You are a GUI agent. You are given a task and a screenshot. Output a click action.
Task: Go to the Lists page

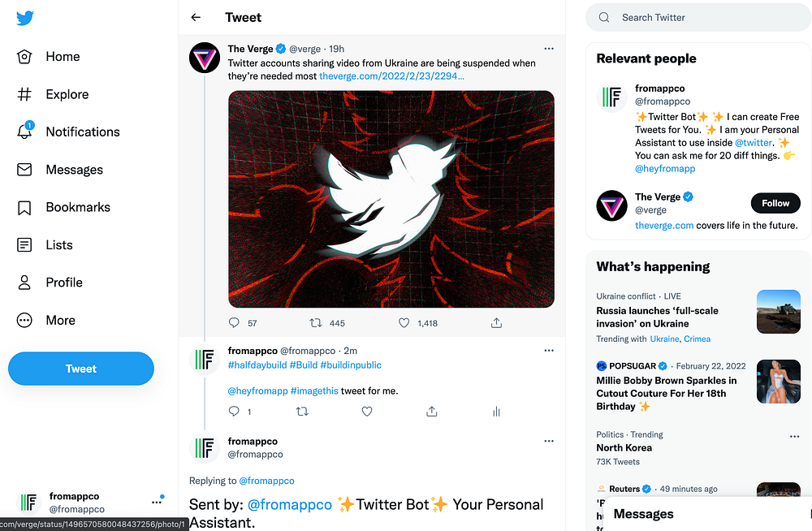[x=58, y=245]
